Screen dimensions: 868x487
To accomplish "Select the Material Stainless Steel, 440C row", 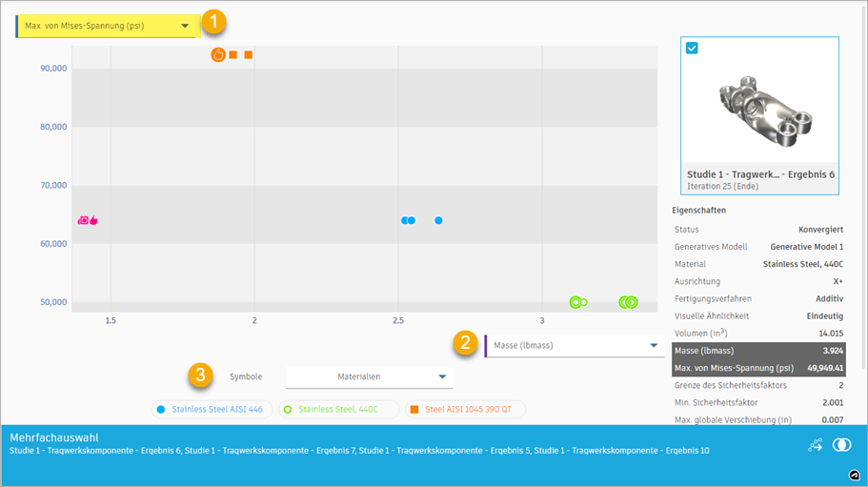I will pyautogui.click(x=758, y=264).
